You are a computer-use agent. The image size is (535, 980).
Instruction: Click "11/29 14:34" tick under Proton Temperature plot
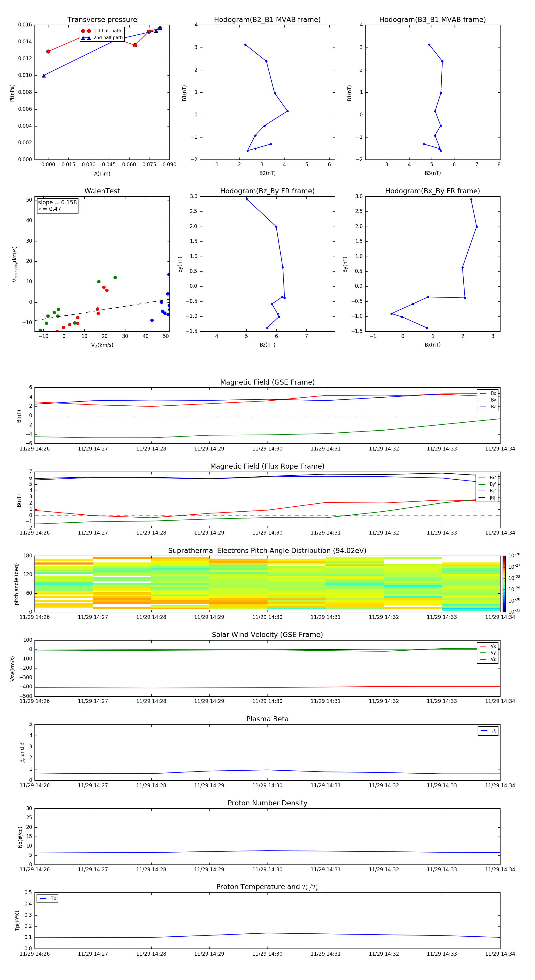[x=500, y=954]
